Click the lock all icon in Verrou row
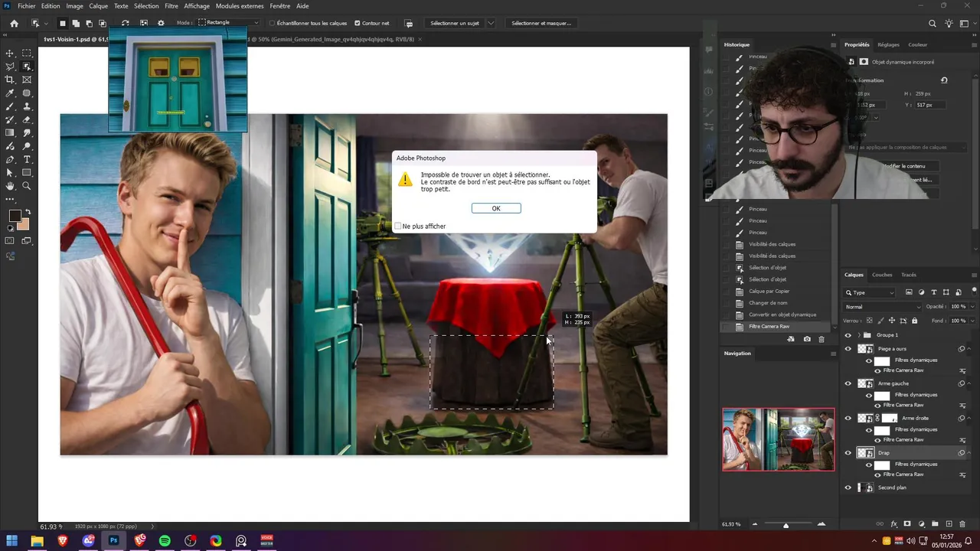The image size is (980, 551). point(914,321)
